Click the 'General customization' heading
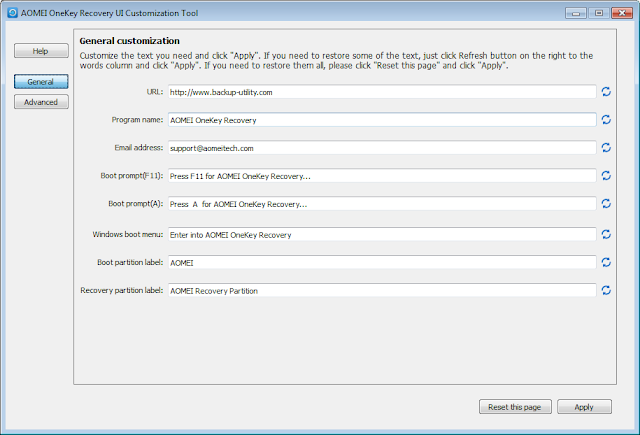This screenshot has height=435, width=640. coord(129,41)
